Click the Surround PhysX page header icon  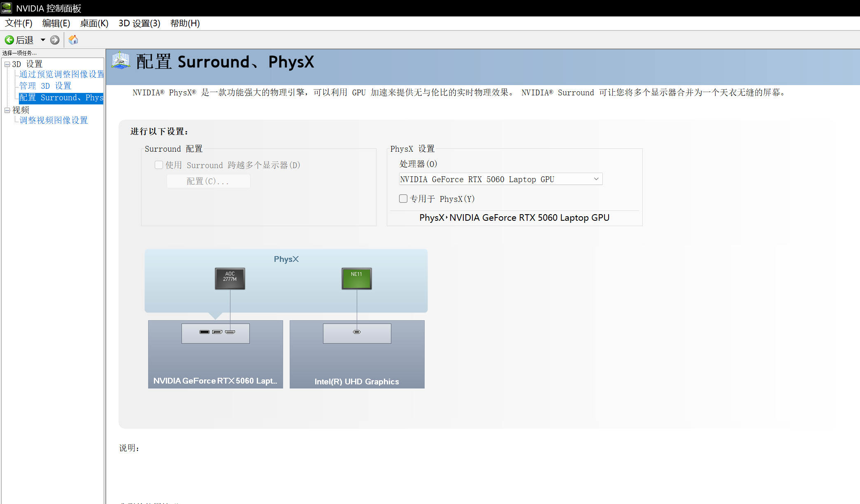pos(121,61)
